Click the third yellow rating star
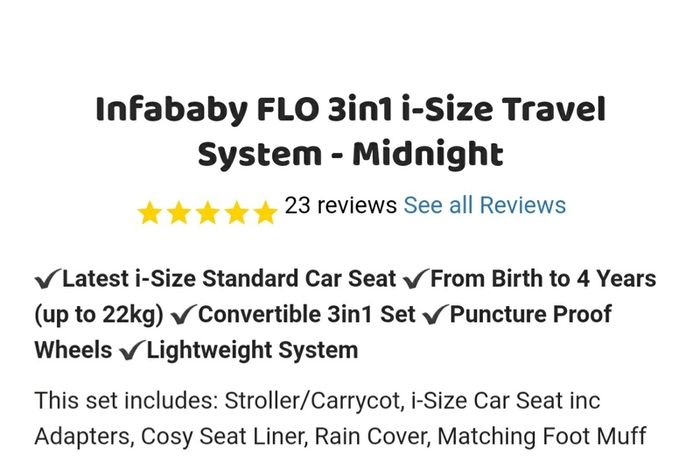 tap(208, 212)
